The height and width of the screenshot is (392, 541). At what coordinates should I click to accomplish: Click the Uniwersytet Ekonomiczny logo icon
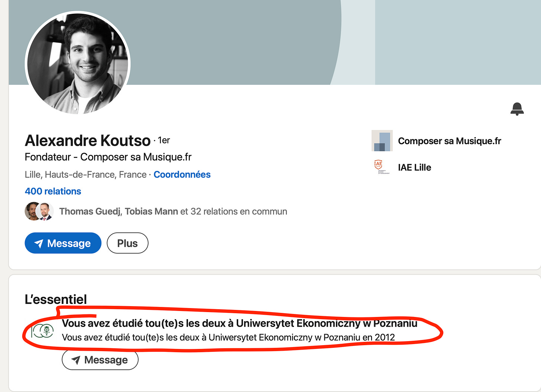(42, 330)
